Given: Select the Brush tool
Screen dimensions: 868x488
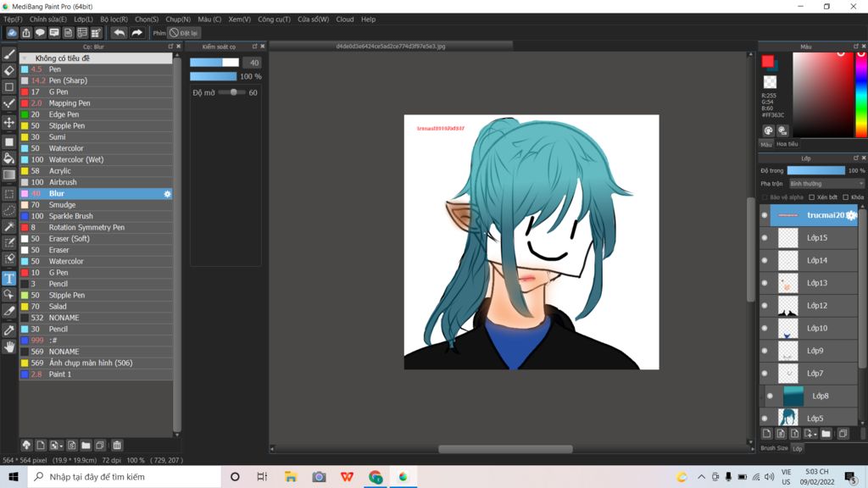Looking at the screenshot, I should tap(9, 55).
